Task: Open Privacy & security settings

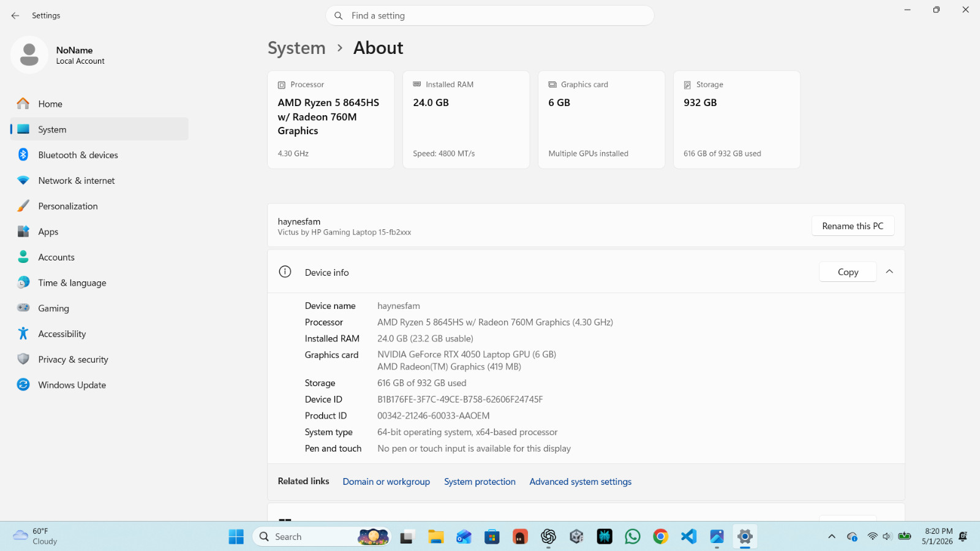Action: (99, 359)
